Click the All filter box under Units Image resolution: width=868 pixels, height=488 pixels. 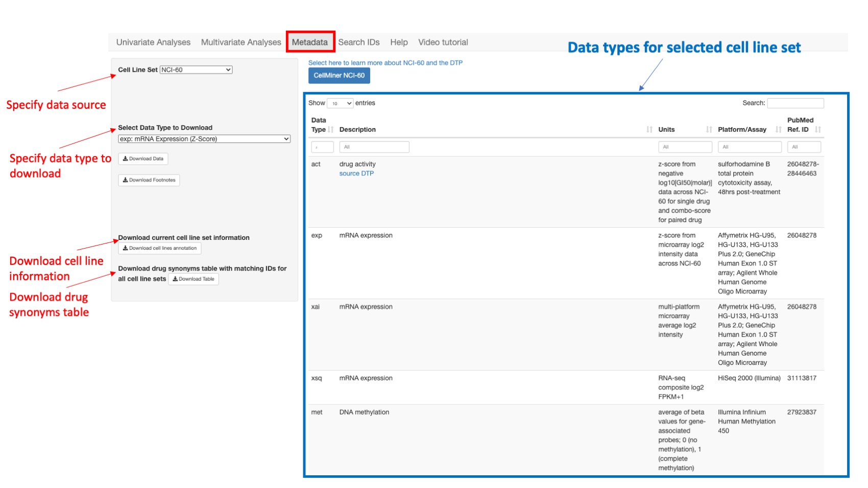point(685,147)
